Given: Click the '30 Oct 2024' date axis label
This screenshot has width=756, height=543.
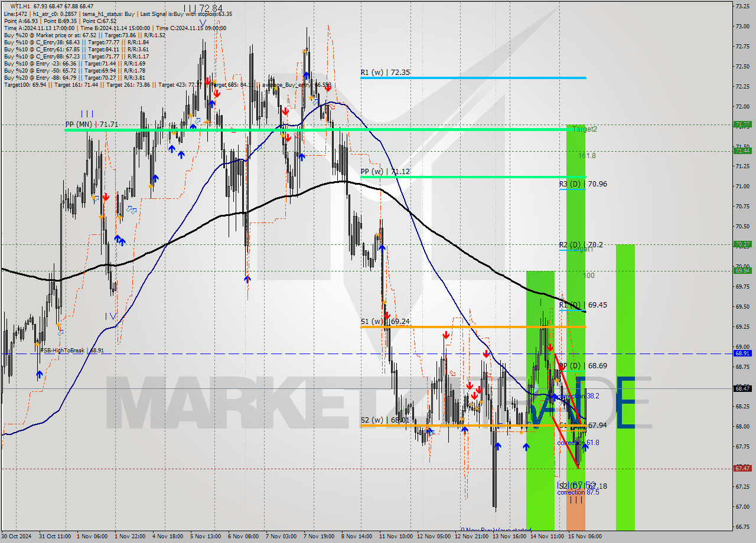Looking at the screenshot, I should tap(15, 537).
